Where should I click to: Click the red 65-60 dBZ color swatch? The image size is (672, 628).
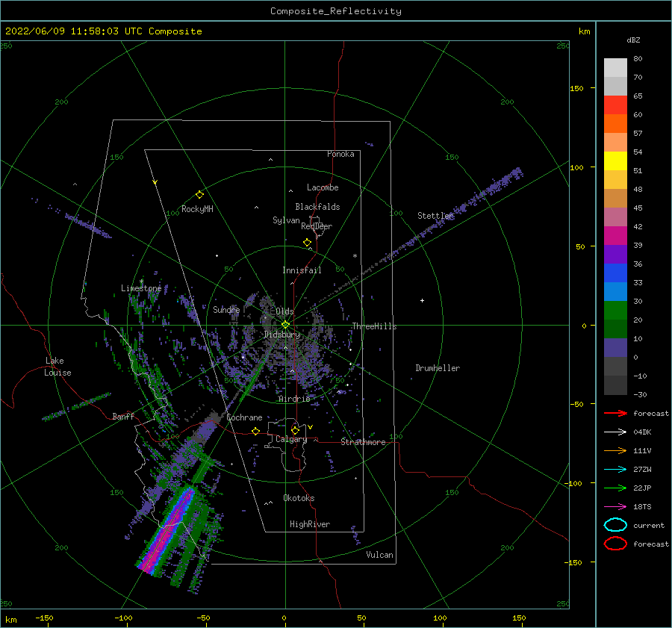615,105
